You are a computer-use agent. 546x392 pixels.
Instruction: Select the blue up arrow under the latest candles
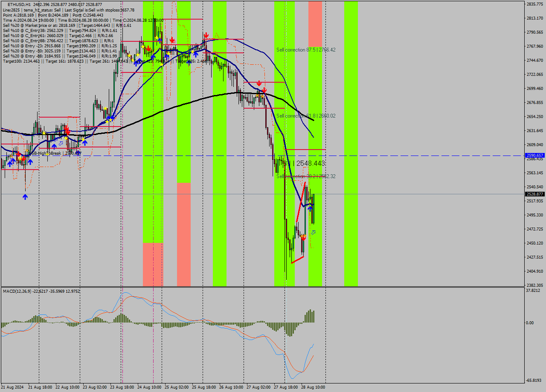(310, 208)
